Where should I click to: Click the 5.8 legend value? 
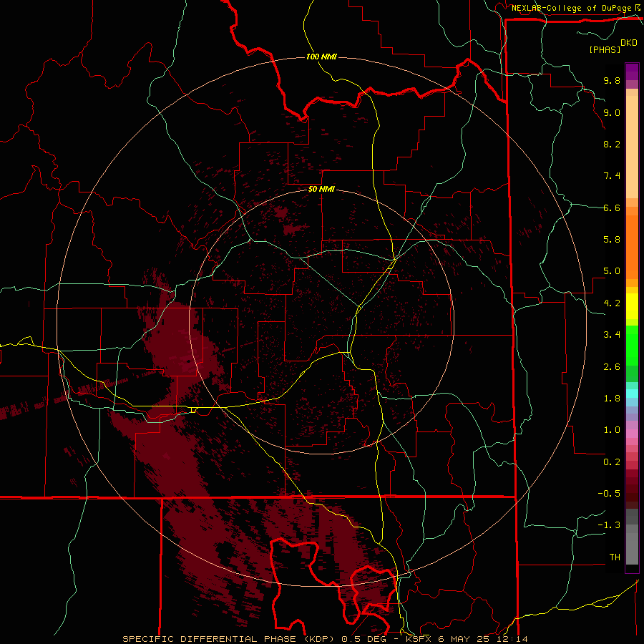[x=612, y=240]
